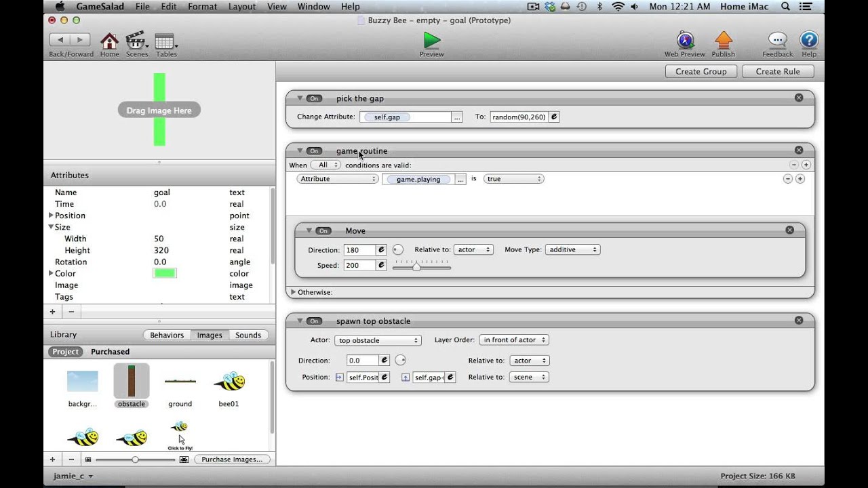Remove the Move behavior
The width and height of the screenshot is (868, 488).
coord(789,230)
